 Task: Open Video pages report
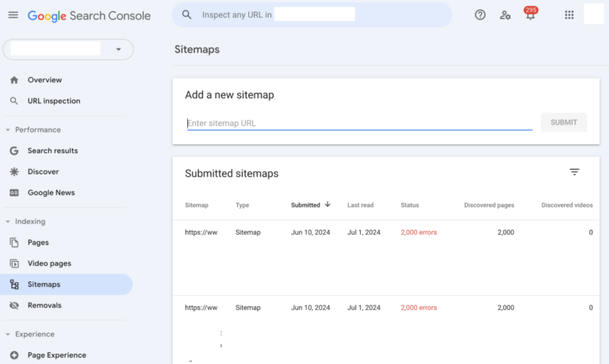pyautogui.click(x=49, y=263)
